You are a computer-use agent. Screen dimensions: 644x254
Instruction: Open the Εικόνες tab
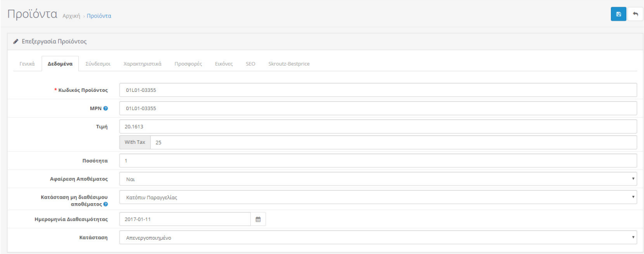(x=223, y=63)
